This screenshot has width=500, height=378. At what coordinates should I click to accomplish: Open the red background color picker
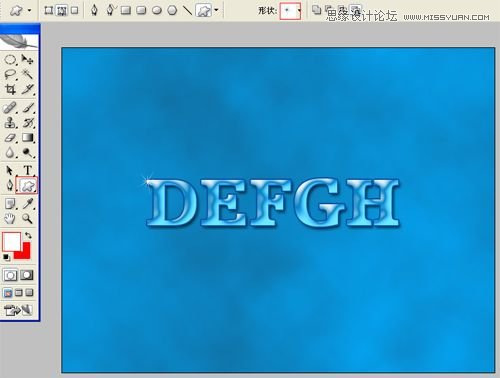(26, 253)
